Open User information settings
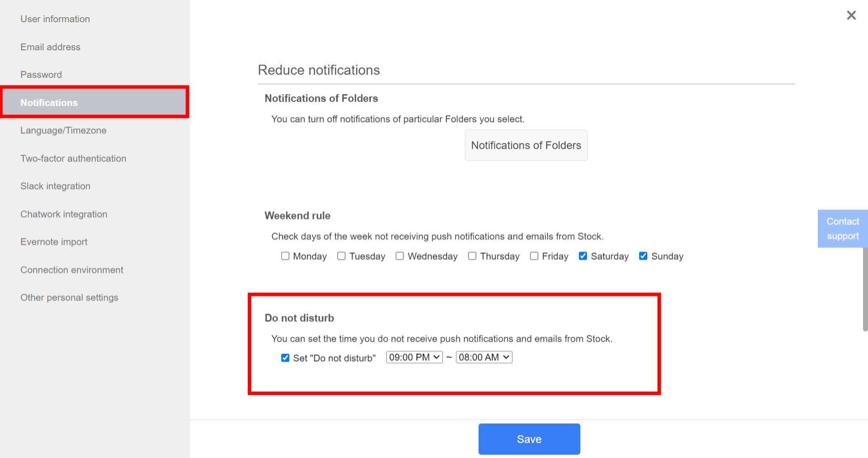 click(x=55, y=19)
